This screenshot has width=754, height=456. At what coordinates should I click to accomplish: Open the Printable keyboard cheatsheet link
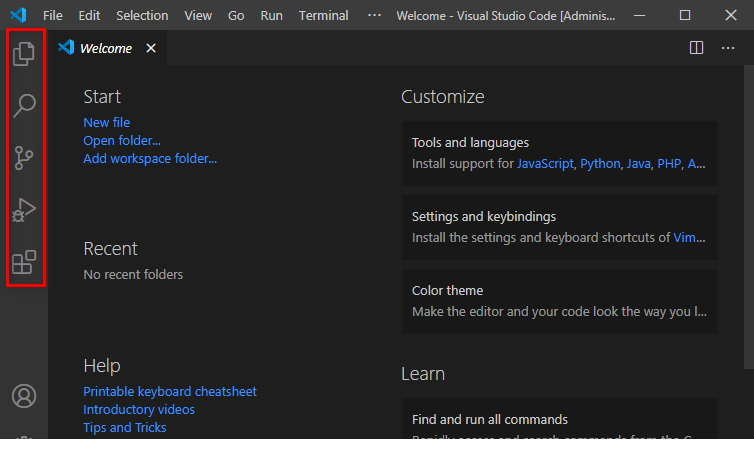coord(170,391)
